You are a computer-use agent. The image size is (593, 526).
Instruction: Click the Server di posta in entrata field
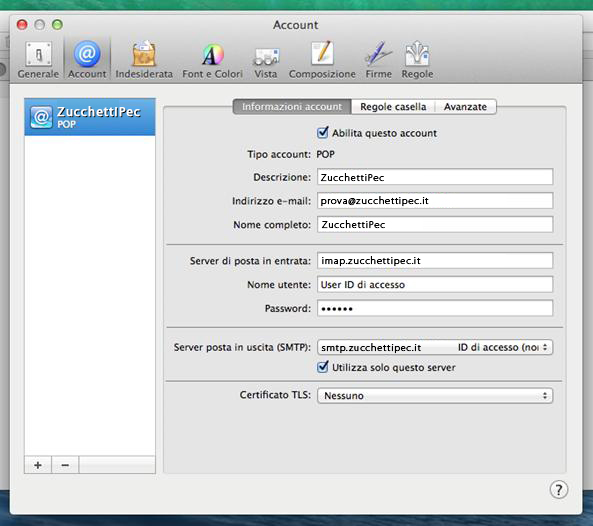[x=435, y=261]
